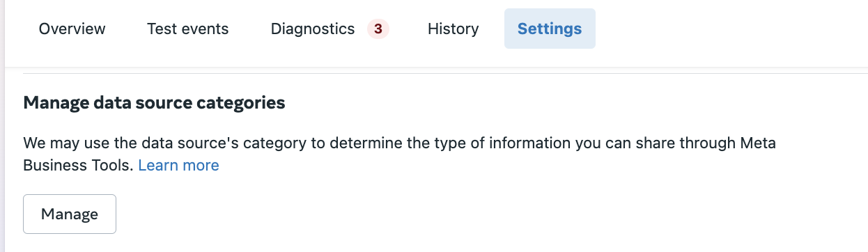
Task: Click the data source category description paragraph
Action: click(x=399, y=155)
